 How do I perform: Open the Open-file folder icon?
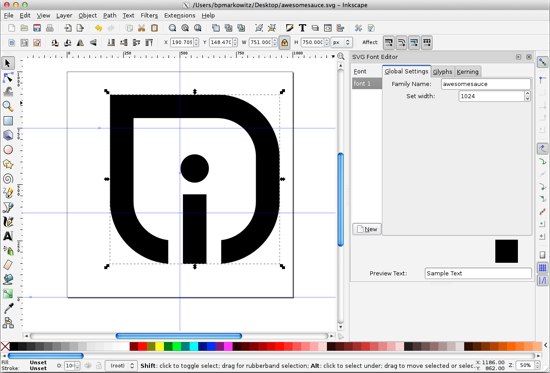(24, 28)
